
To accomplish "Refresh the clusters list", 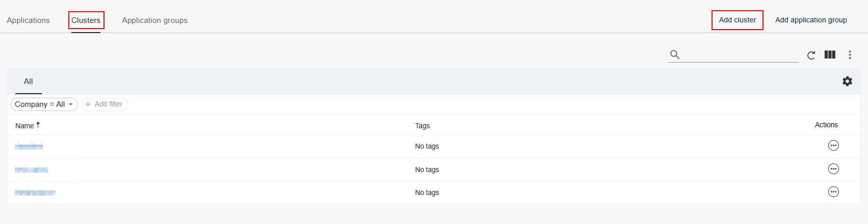I will [811, 55].
